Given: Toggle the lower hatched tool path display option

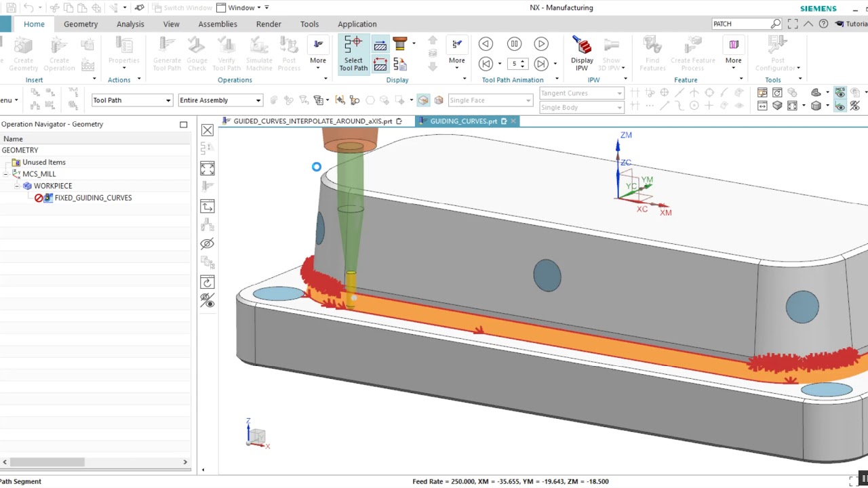Looking at the screenshot, I should click(380, 64).
